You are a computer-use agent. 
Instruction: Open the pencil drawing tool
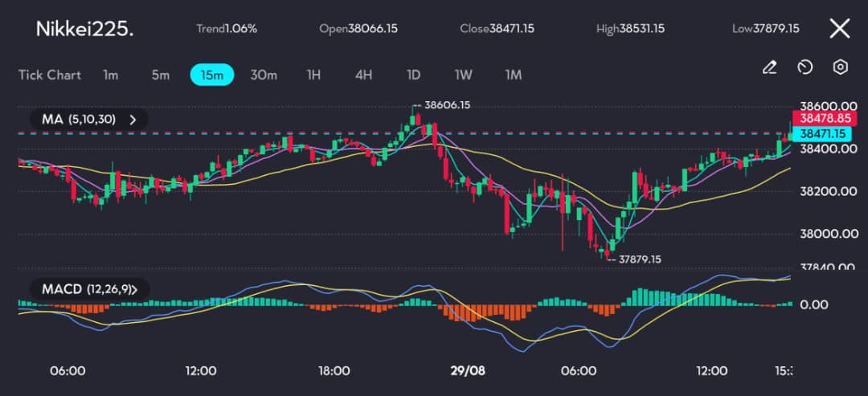coord(769,67)
